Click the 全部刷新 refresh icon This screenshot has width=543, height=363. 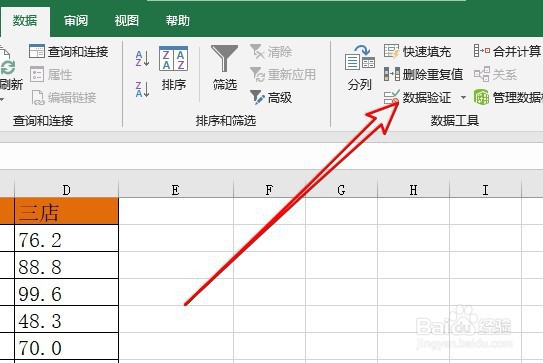pyautogui.click(x=7, y=62)
